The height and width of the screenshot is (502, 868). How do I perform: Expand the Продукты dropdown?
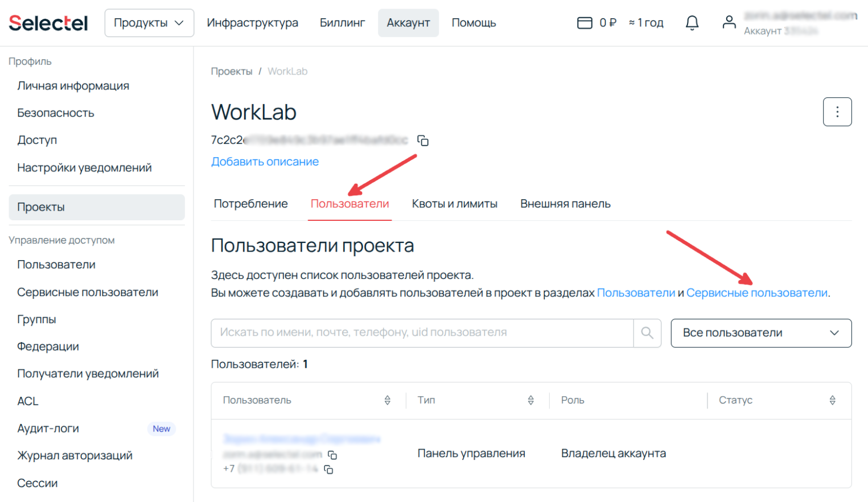(149, 23)
